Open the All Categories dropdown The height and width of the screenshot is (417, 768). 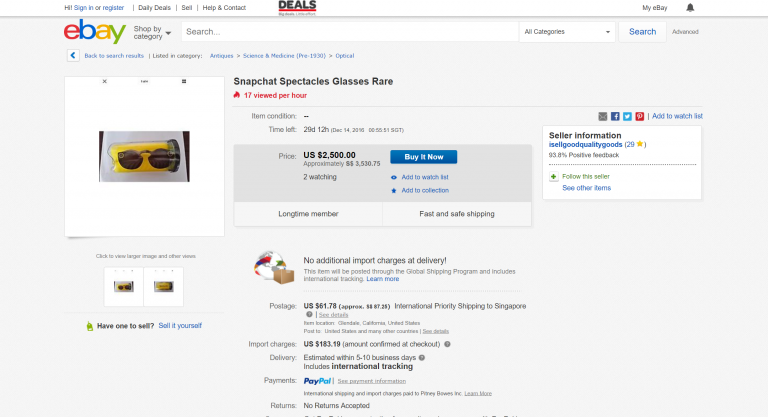coord(568,32)
